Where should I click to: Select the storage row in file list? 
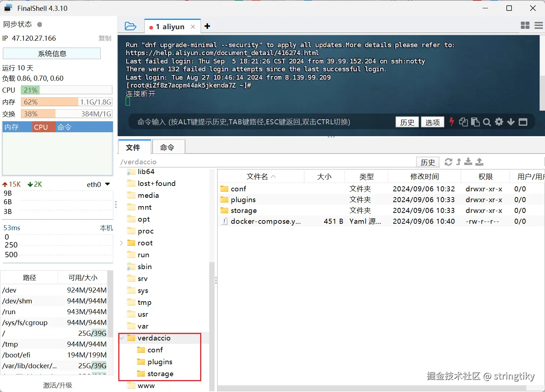tap(381, 210)
